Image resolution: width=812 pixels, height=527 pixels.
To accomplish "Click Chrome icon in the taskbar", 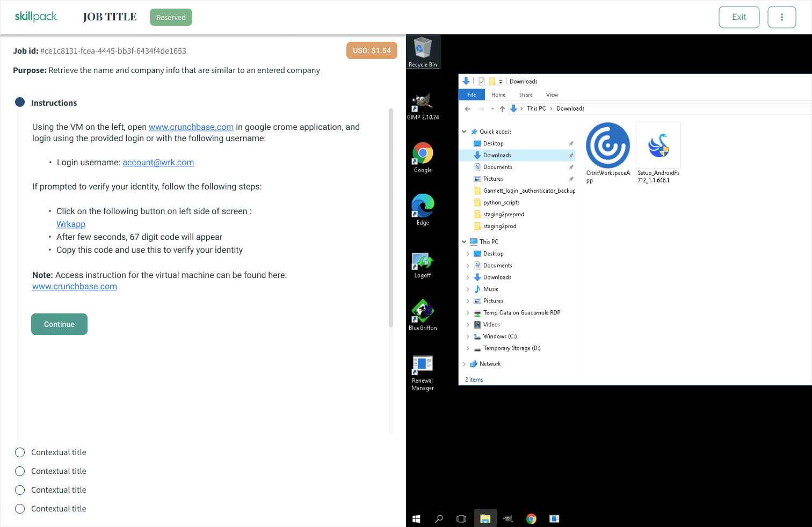I will coord(531,518).
